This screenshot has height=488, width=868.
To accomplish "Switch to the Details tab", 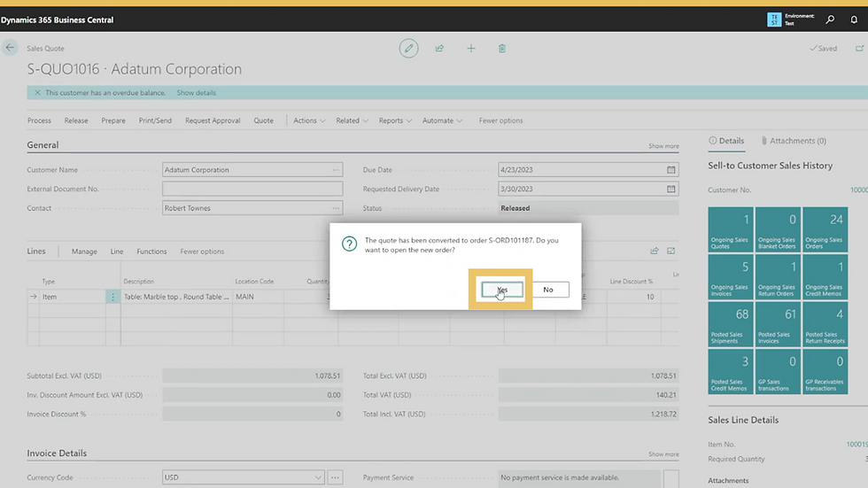I will [726, 141].
